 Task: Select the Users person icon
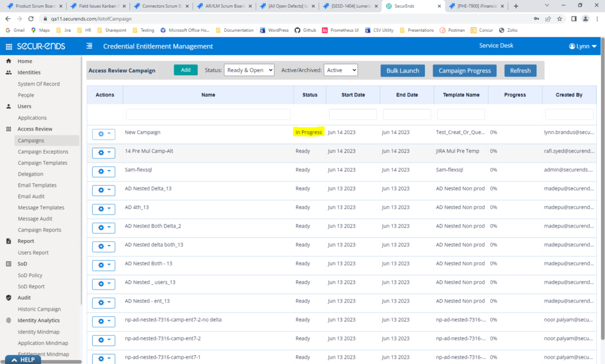pos(8,106)
